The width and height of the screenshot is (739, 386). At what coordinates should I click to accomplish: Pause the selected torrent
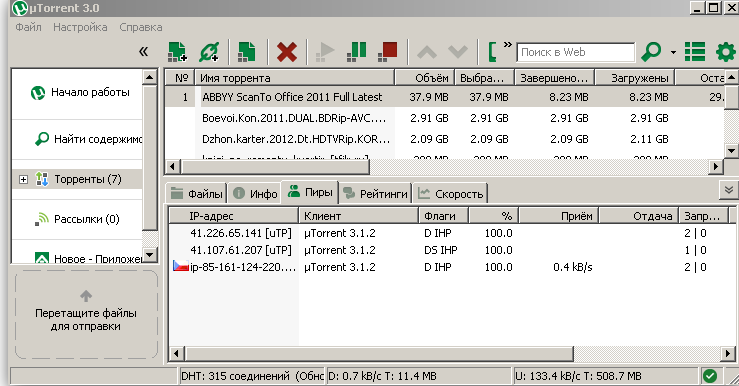(x=356, y=51)
